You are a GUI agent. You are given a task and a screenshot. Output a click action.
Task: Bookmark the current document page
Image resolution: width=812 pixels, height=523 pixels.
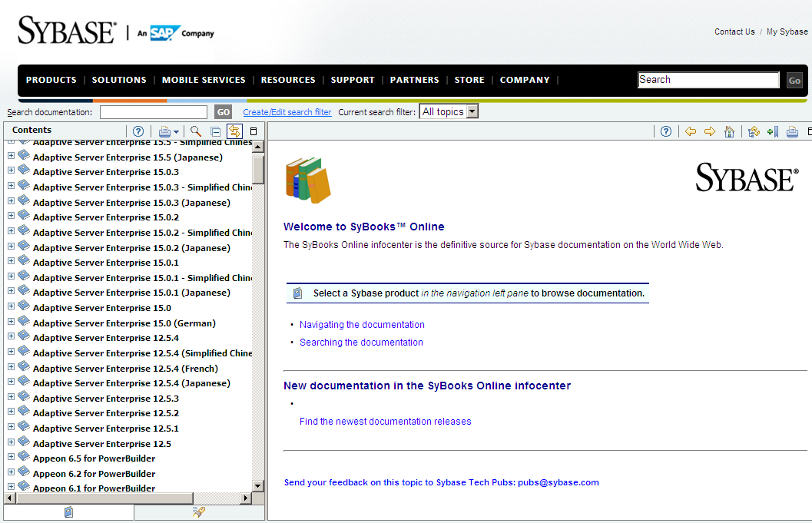coord(773,131)
